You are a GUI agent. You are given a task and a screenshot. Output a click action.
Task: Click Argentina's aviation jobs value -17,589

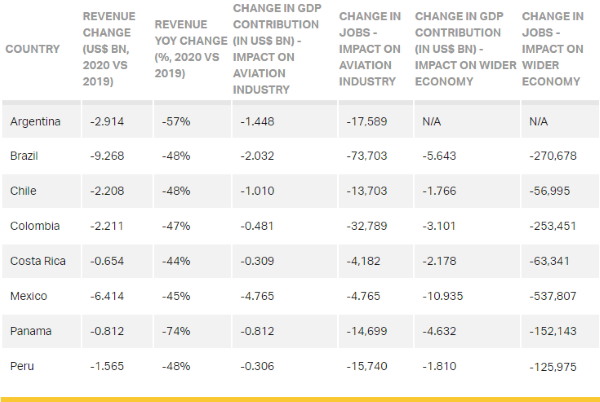click(364, 121)
